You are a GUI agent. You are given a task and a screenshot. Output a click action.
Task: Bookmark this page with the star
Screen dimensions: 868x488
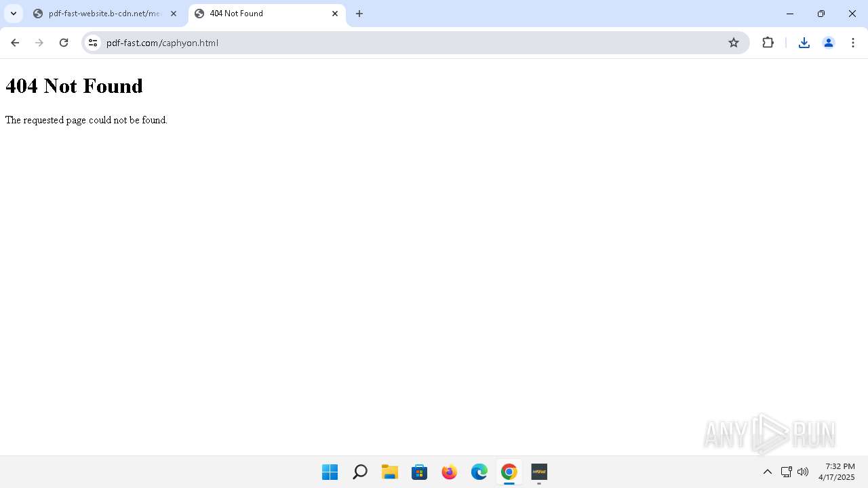pos(734,43)
